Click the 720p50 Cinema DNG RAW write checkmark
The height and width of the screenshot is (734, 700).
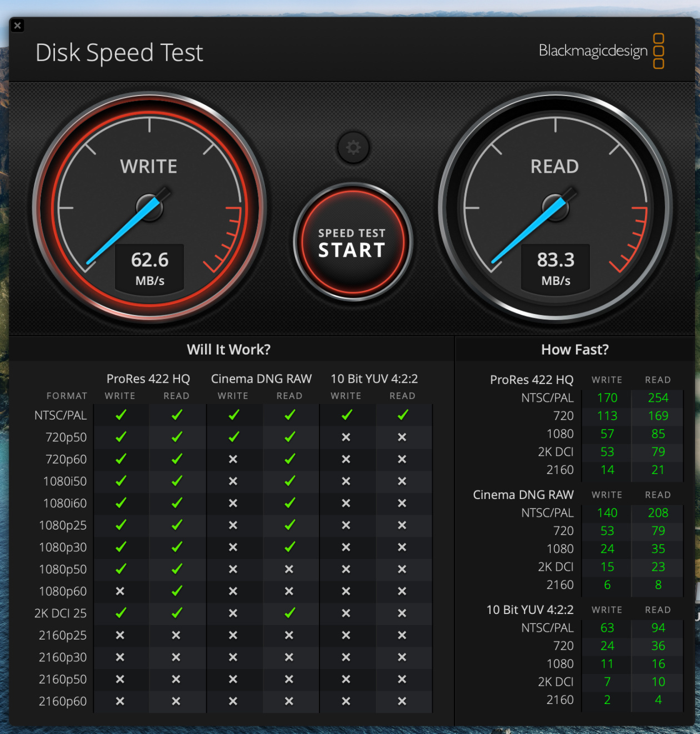(234, 437)
